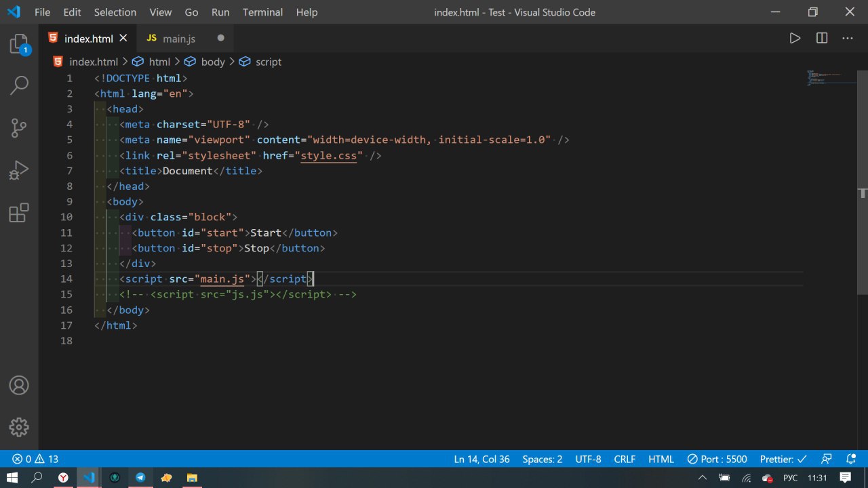
Task: Open the Terminal menu
Action: point(263,12)
